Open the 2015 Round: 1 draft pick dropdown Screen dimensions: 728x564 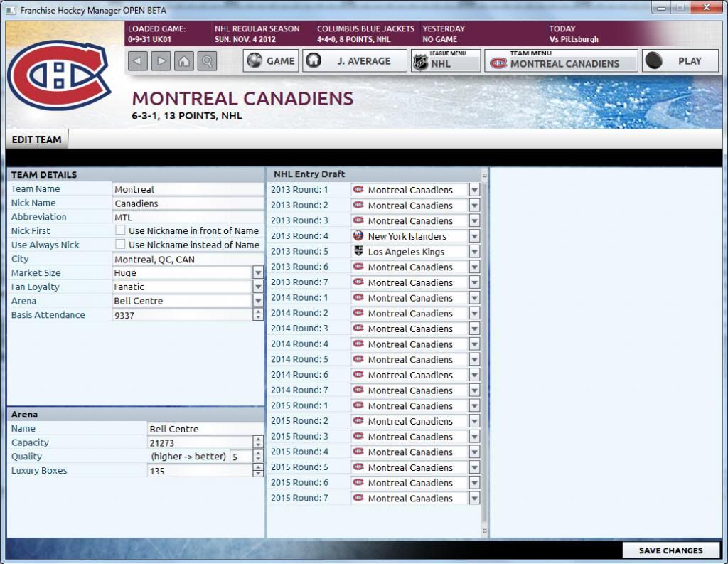tap(474, 405)
